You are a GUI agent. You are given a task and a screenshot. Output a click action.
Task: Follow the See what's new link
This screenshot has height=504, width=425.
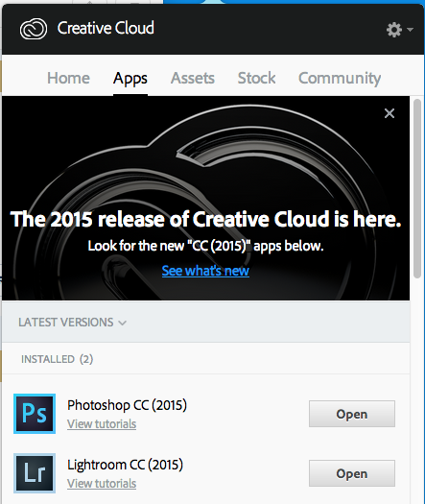[x=205, y=271]
